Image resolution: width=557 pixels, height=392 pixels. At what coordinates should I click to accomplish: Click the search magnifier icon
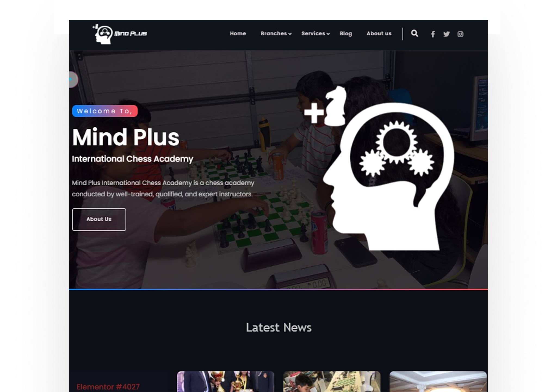pos(414,34)
